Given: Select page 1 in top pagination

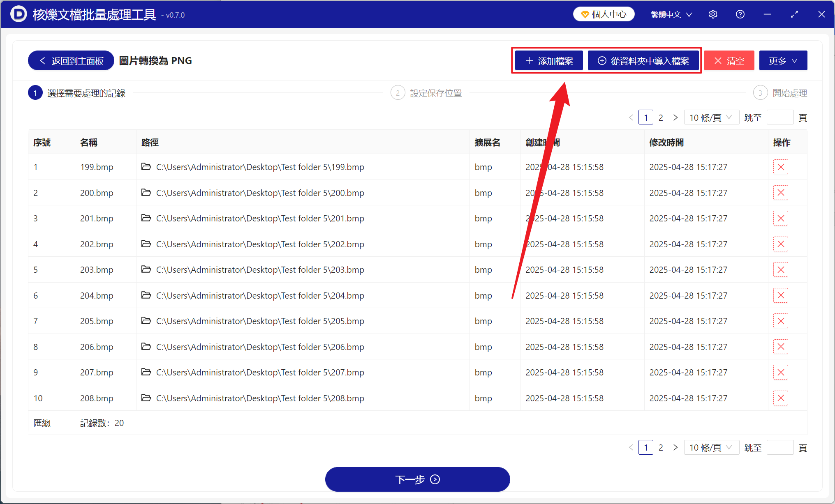Looking at the screenshot, I should [645, 117].
